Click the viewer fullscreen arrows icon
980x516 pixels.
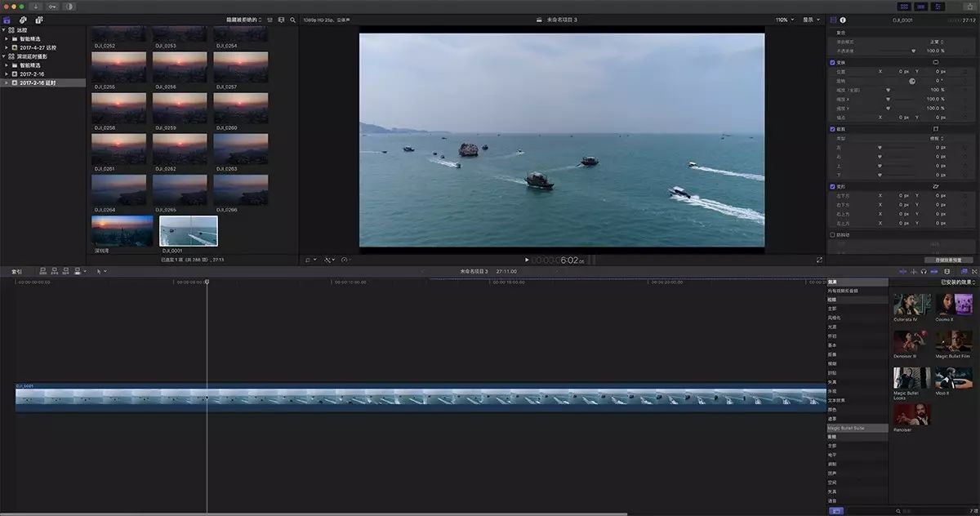click(x=819, y=260)
